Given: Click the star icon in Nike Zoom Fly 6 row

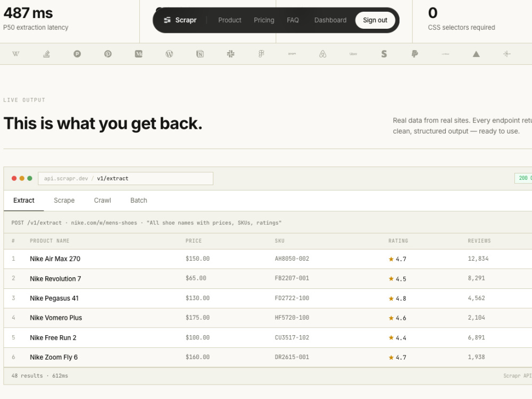Looking at the screenshot, I should pos(391,358).
